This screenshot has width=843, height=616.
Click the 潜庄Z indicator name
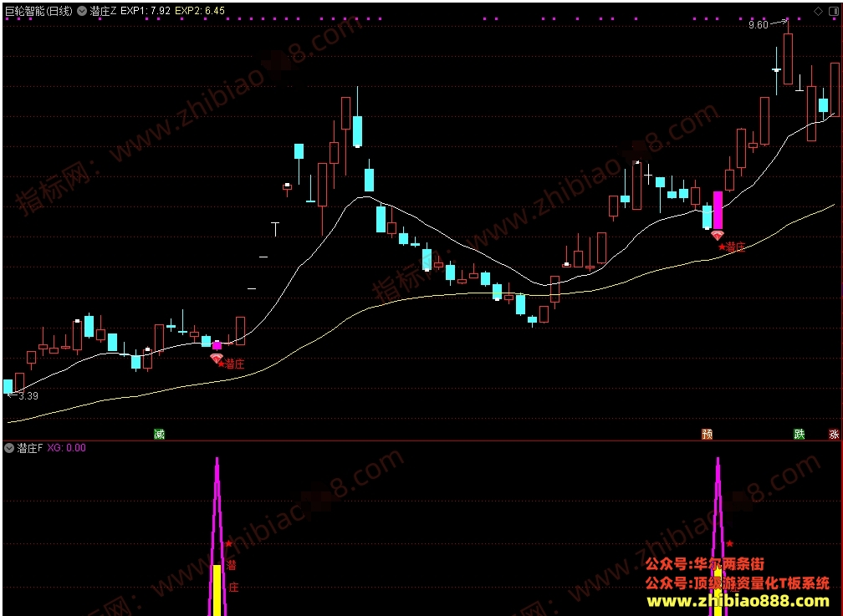[103, 11]
